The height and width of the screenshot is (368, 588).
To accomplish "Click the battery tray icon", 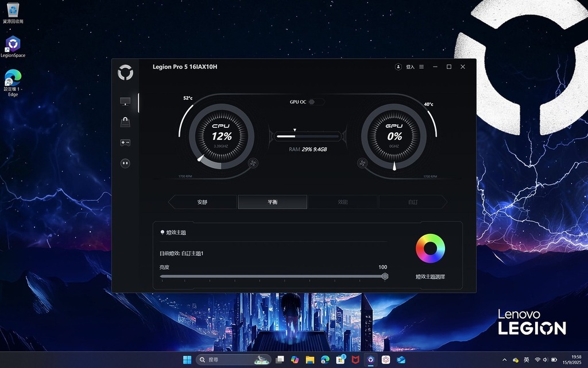I will [x=554, y=360].
